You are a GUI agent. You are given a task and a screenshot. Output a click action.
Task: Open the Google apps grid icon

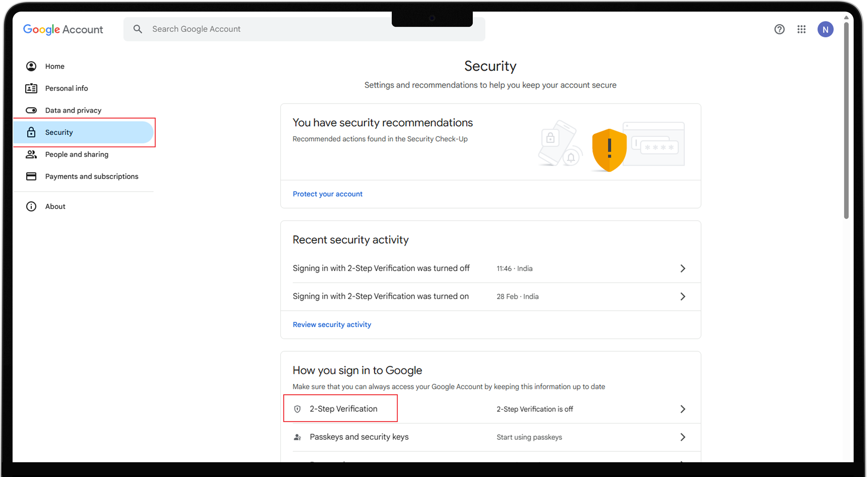coord(801,29)
